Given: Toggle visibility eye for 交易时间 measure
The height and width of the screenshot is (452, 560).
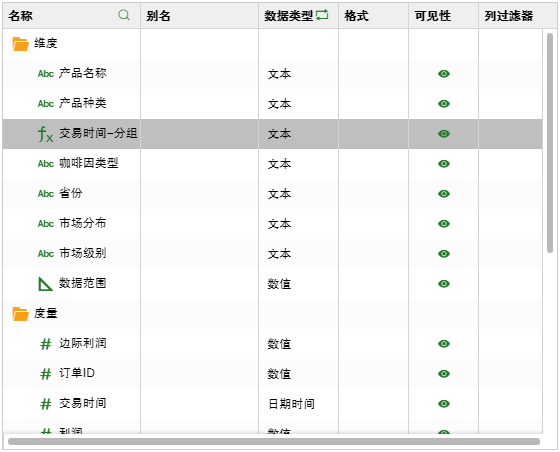Looking at the screenshot, I should point(444,403).
